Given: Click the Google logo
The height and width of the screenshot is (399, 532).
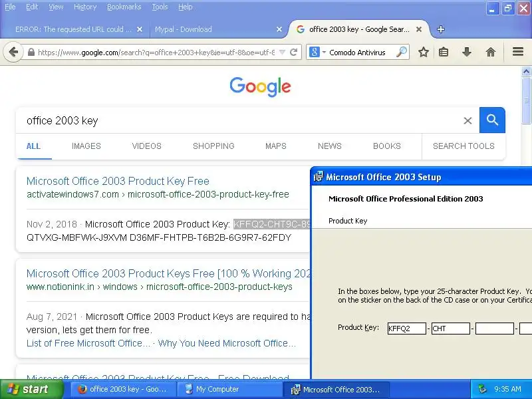Looking at the screenshot, I should tap(260, 87).
